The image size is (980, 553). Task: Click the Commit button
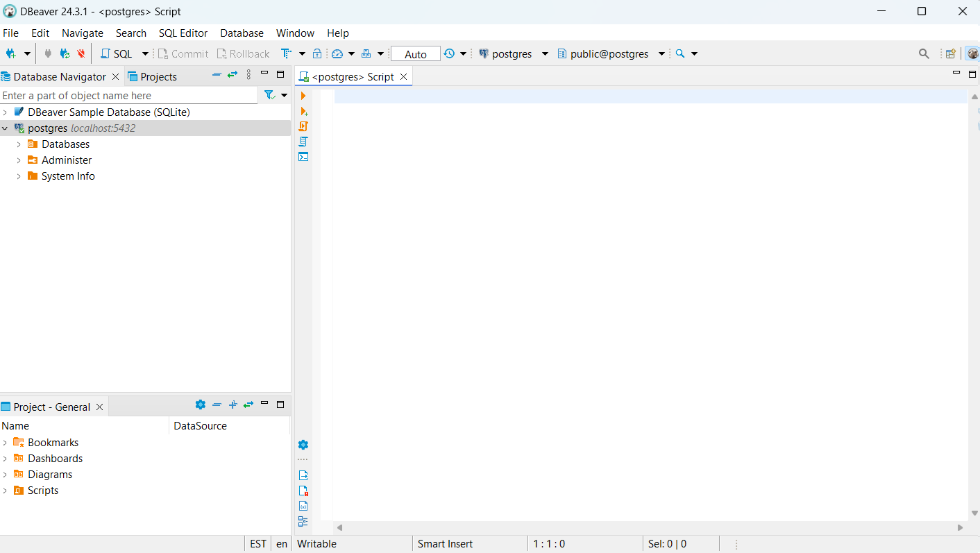pyautogui.click(x=183, y=53)
